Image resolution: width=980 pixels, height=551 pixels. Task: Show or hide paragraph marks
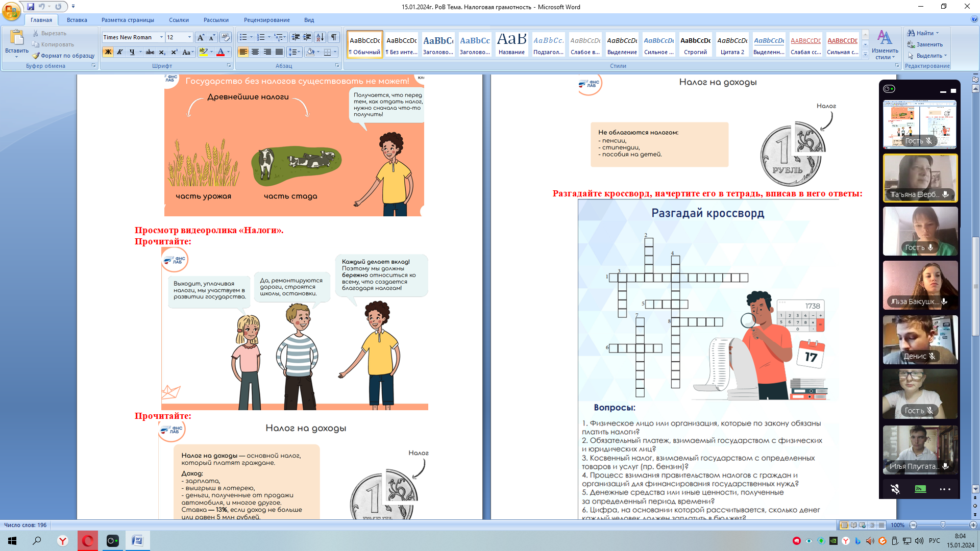tap(334, 37)
